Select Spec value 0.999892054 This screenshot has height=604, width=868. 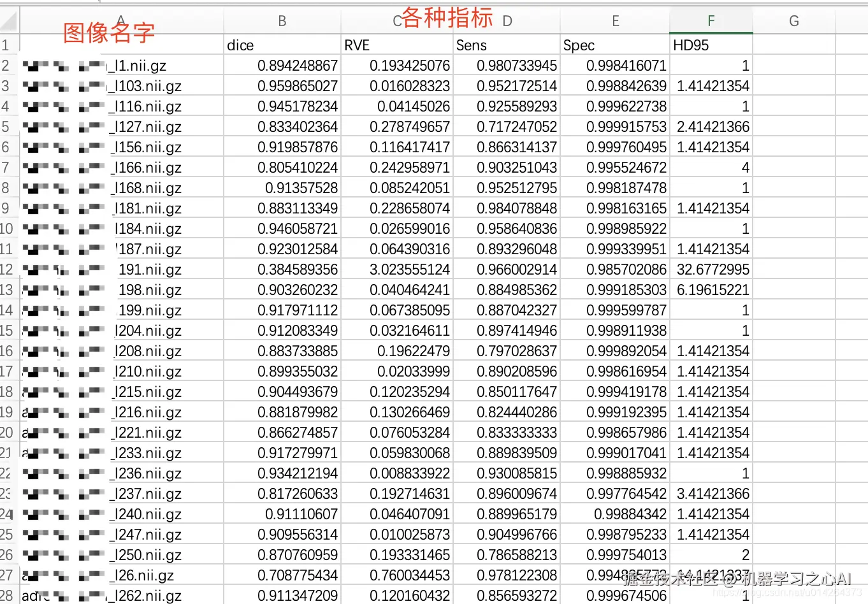(616, 351)
